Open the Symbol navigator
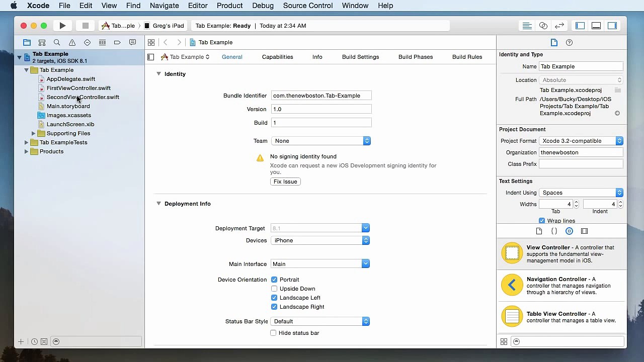 coord(42,43)
